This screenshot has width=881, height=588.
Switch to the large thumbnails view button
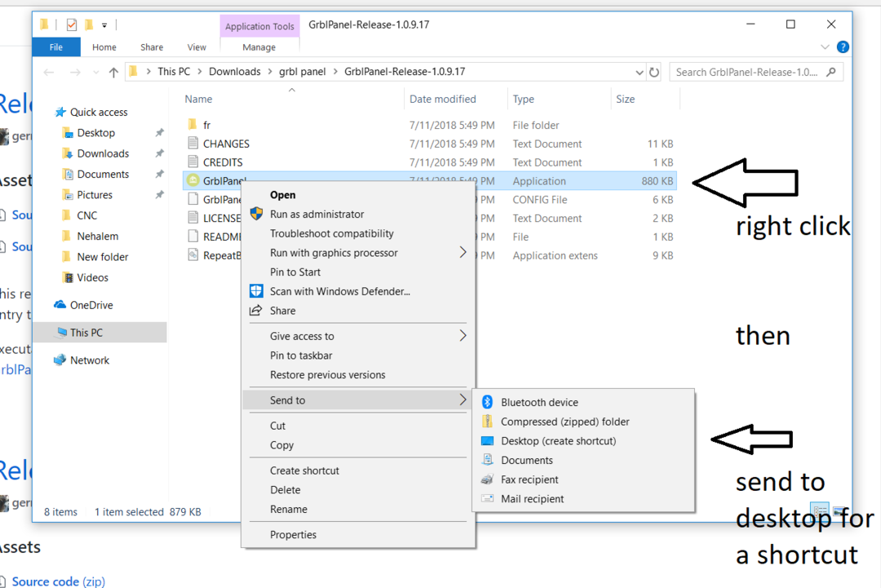coord(838,511)
